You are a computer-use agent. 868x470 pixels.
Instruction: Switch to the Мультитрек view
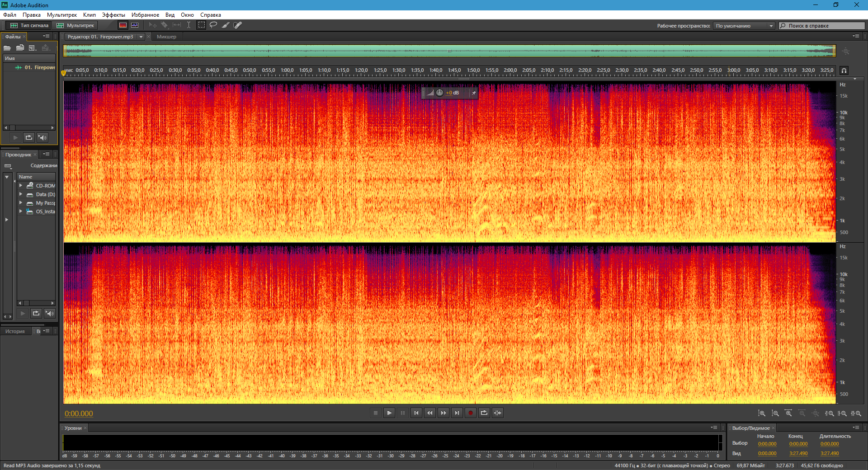coord(75,25)
